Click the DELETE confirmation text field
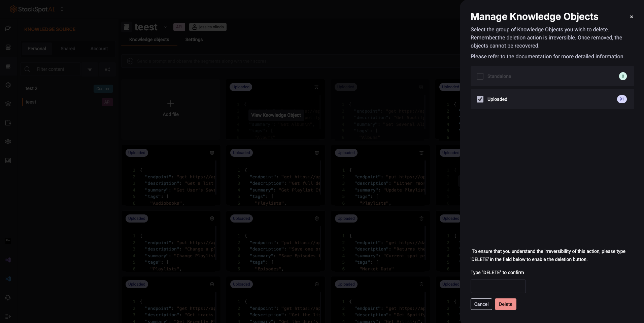Screen dimensions: 644x323 tap(498, 286)
